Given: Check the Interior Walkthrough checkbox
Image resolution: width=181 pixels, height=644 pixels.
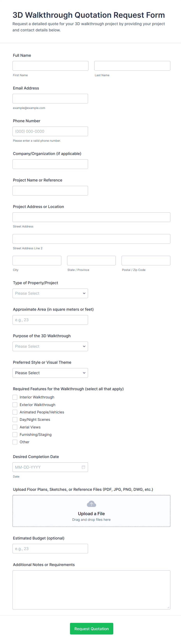Looking at the screenshot, I should (15, 397).
